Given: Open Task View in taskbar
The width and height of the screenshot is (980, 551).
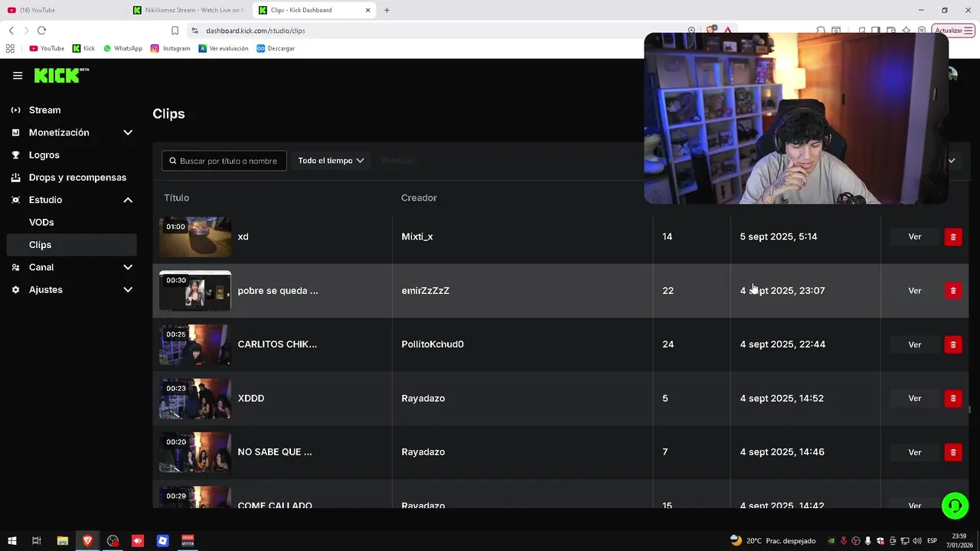Looking at the screenshot, I should 37,540.
